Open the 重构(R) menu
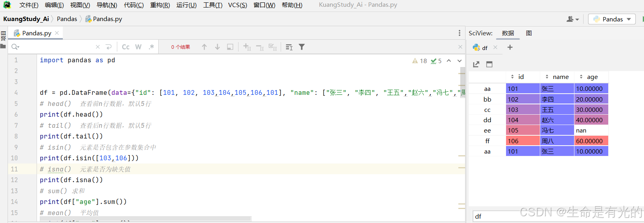The image size is (644, 223). coord(160,5)
